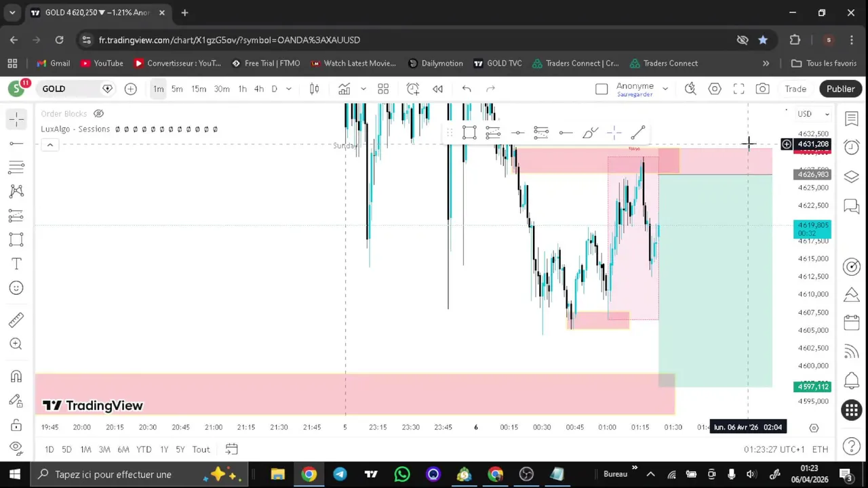Switch to 5m timeframe
Screen dimensions: 868x488
pos(177,89)
